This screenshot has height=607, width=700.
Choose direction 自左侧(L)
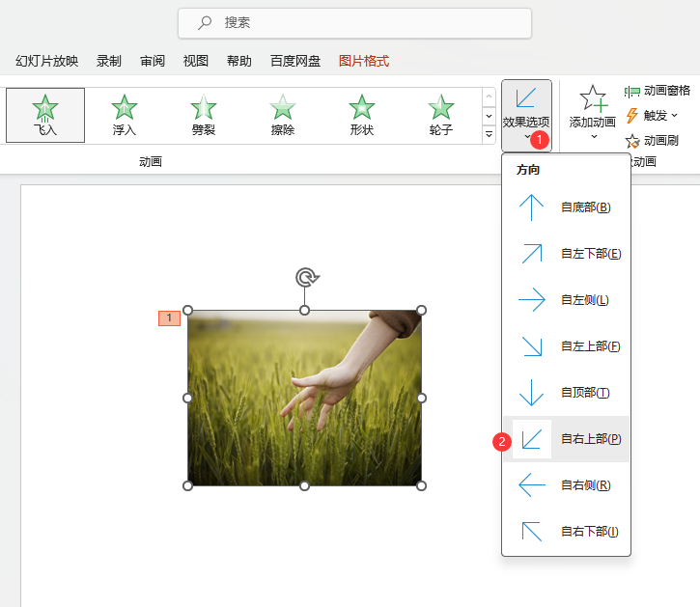pos(566,300)
